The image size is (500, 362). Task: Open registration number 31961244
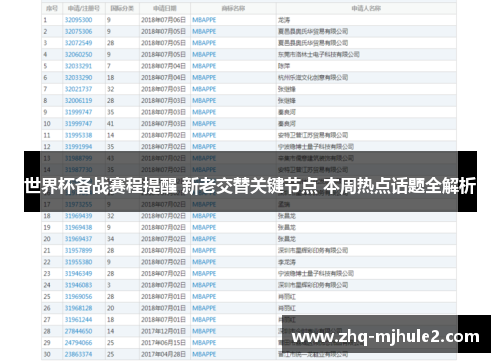tap(78, 320)
